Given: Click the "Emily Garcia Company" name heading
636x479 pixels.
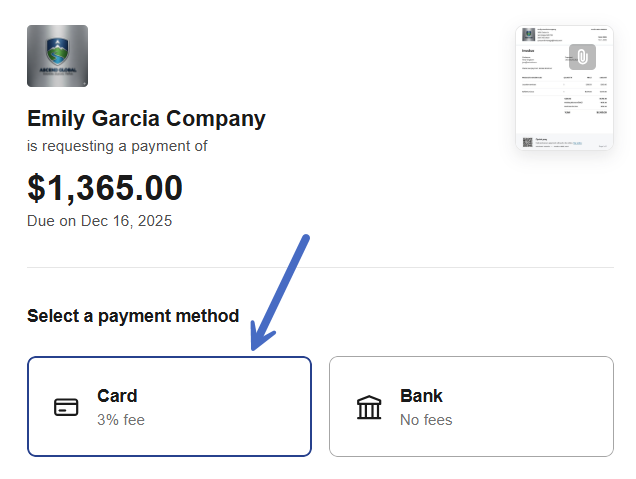Looking at the screenshot, I should tap(146, 119).
